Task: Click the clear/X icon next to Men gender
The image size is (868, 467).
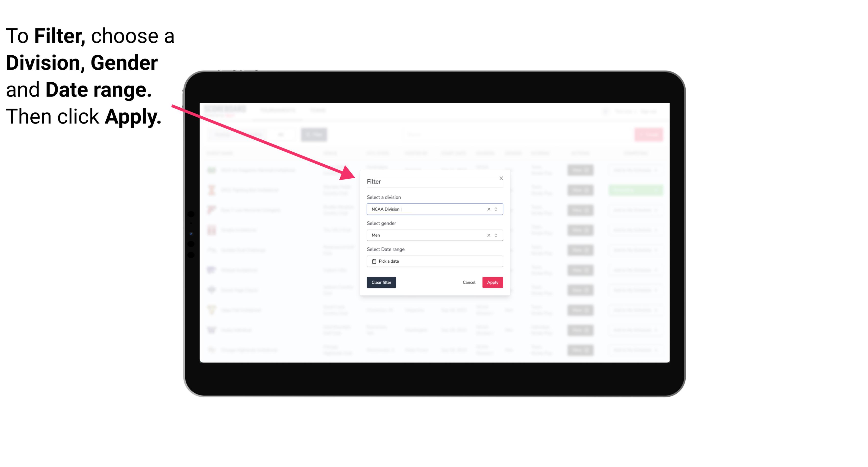Action: click(488, 235)
